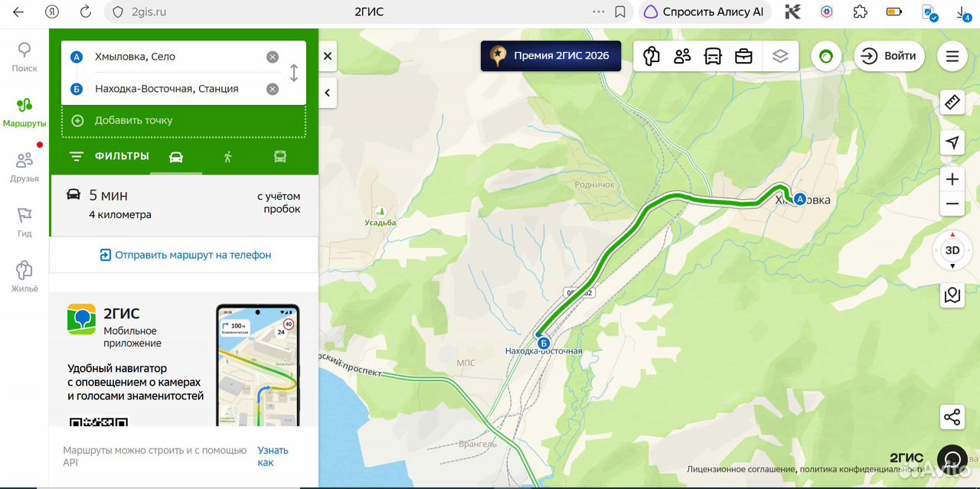Zoom in with the plus button
Viewport: 980px width, 489px height.
(952, 179)
